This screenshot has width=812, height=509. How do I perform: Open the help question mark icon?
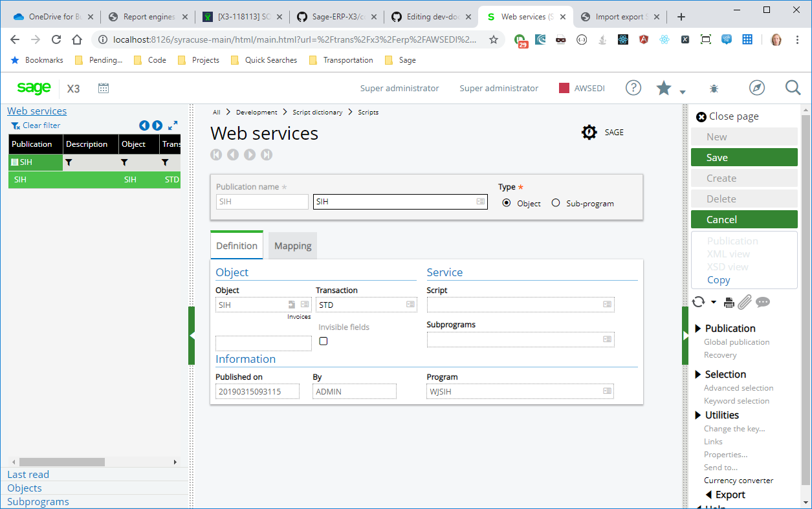point(633,88)
